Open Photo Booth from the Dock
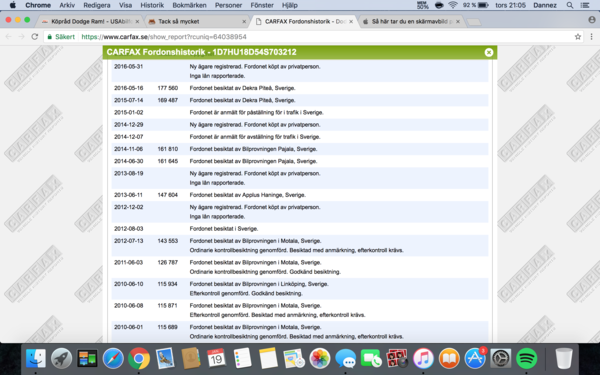600x375 pixels. 397,359
